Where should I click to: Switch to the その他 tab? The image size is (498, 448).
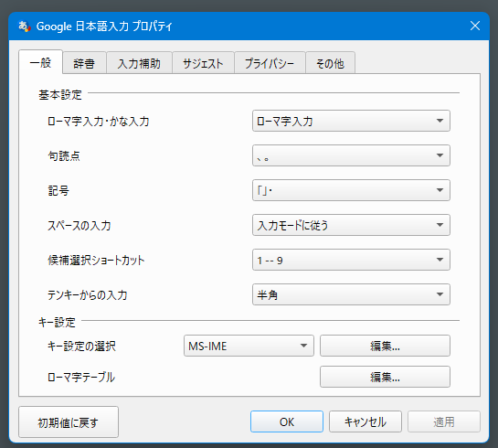330,63
